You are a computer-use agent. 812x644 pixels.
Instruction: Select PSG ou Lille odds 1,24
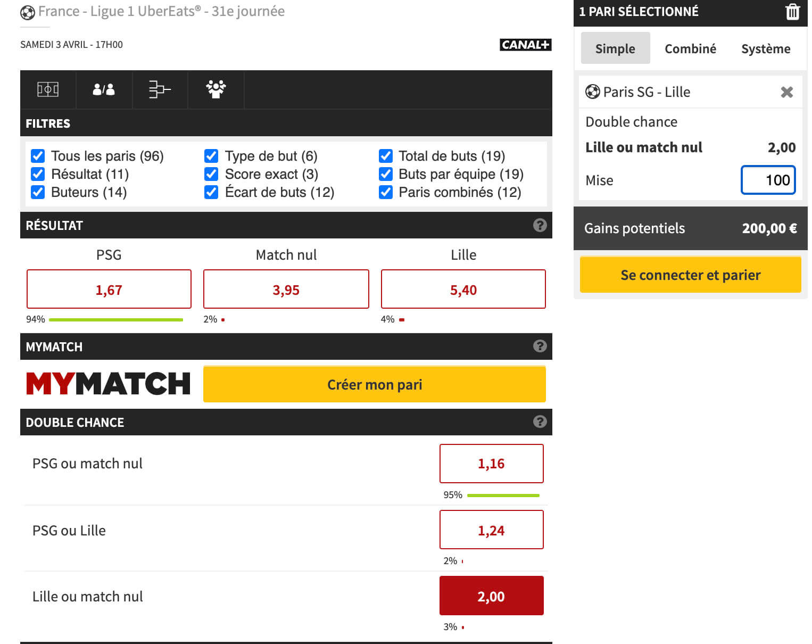pyautogui.click(x=491, y=530)
